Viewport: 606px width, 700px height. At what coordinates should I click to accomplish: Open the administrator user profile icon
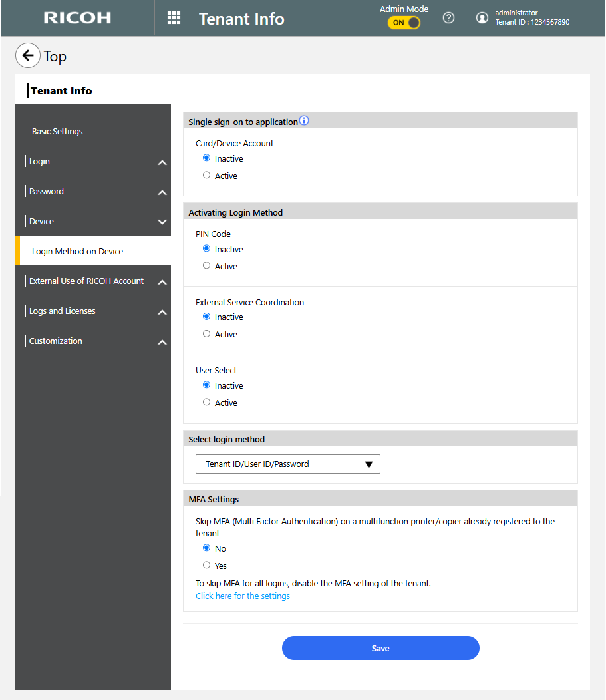[x=482, y=18]
